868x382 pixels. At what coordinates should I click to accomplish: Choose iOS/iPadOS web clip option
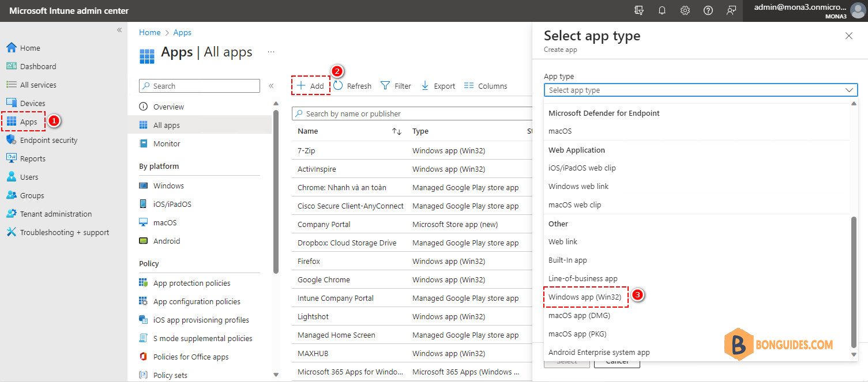582,168
